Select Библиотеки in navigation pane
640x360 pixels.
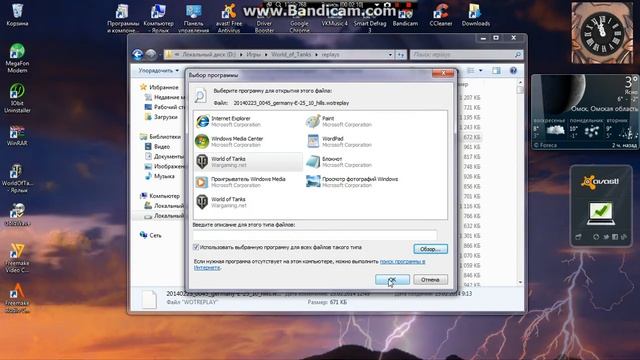[160, 137]
